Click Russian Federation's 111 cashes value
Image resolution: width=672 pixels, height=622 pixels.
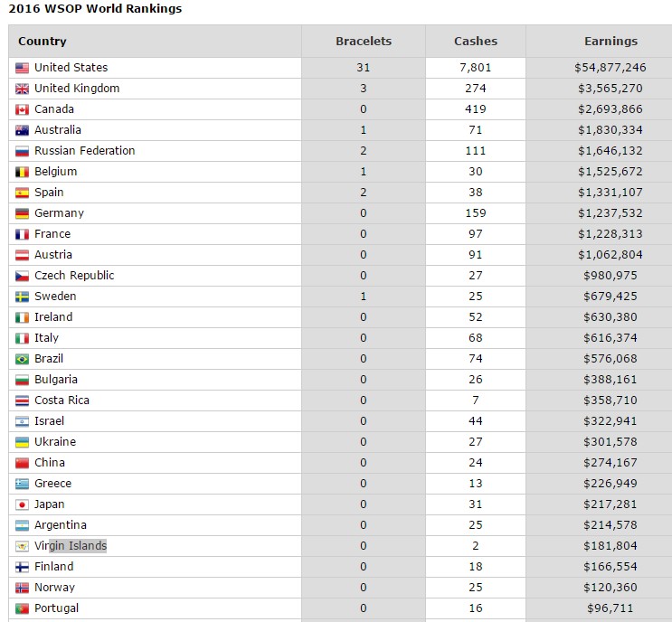coord(476,150)
